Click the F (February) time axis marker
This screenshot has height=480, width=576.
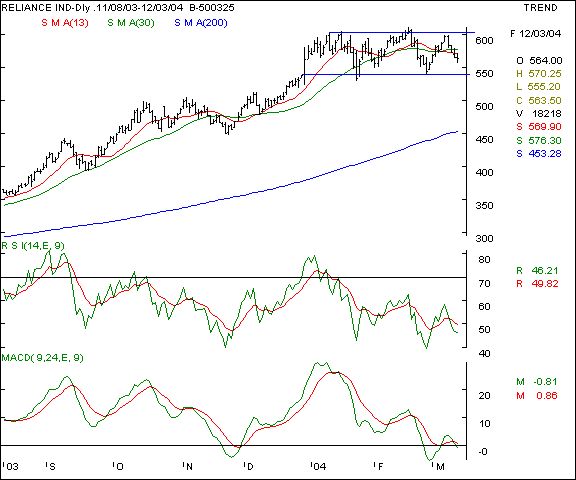pos(378,466)
